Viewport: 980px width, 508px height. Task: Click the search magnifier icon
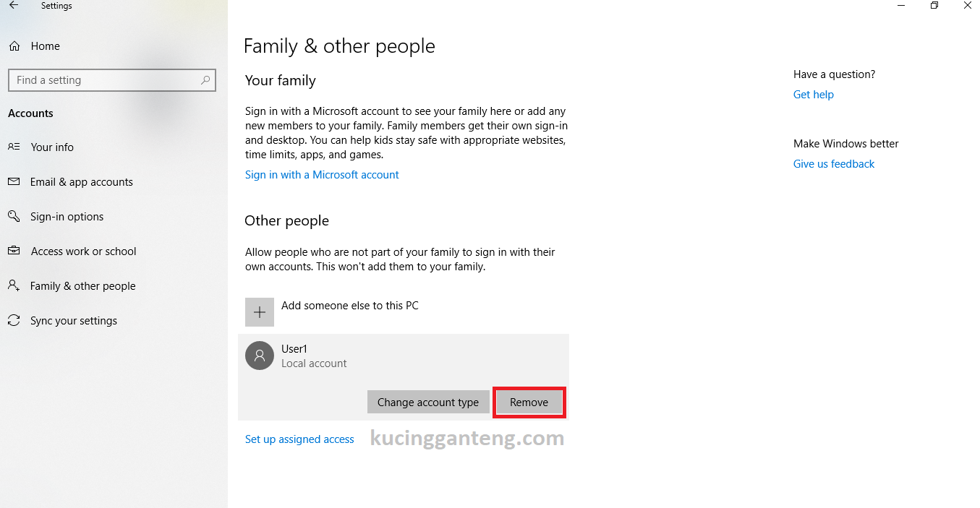pos(205,80)
